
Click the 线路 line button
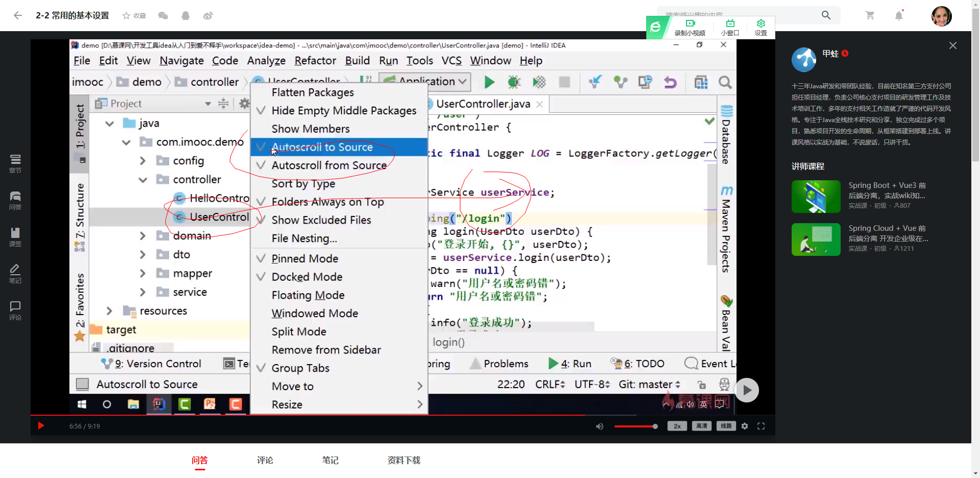pos(726,426)
